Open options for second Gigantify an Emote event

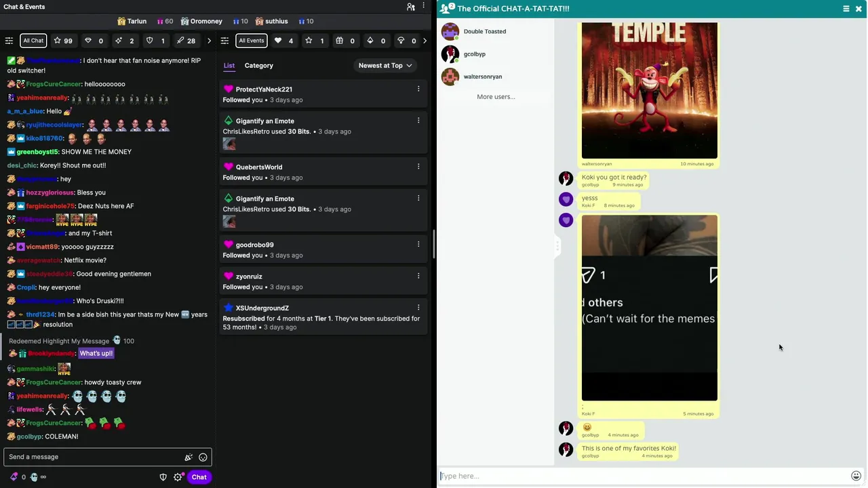point(418,198)
